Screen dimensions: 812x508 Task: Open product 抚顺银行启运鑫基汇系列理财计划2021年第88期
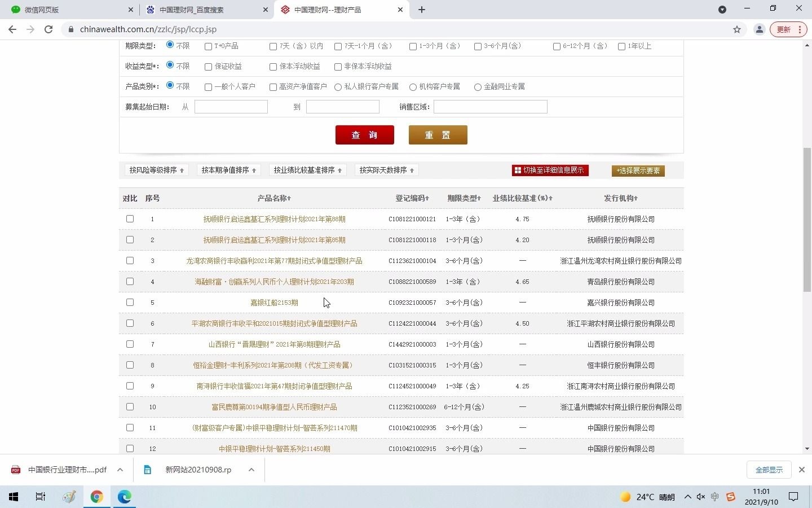(x=275, y=219)
